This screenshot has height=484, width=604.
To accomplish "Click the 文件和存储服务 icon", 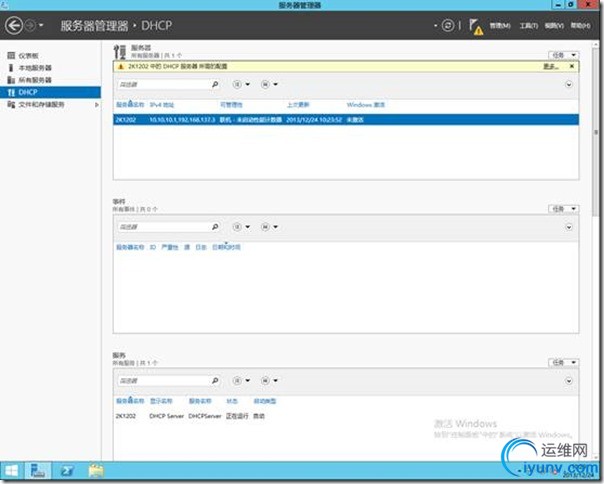I will point(11,105).
